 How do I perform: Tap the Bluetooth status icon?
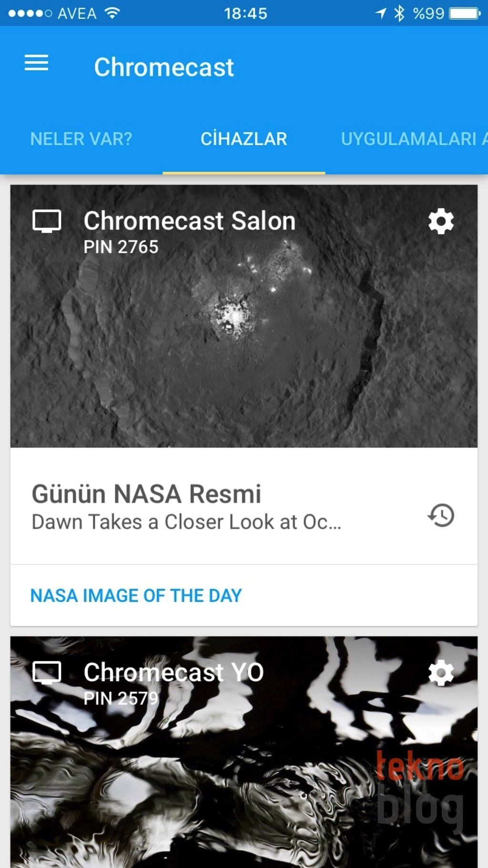pos(399,13)
